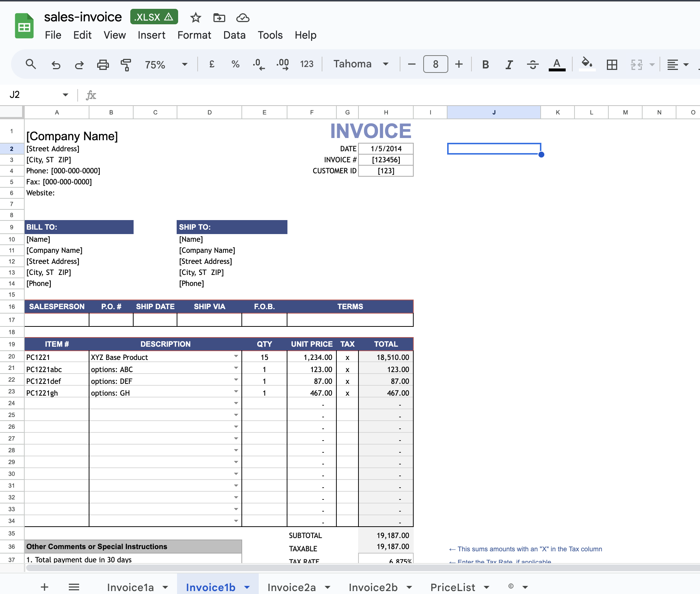The image size is (700, 594).
Task: Open the Invoice1a tab menu arrow
Action: (x=165, y=587)
